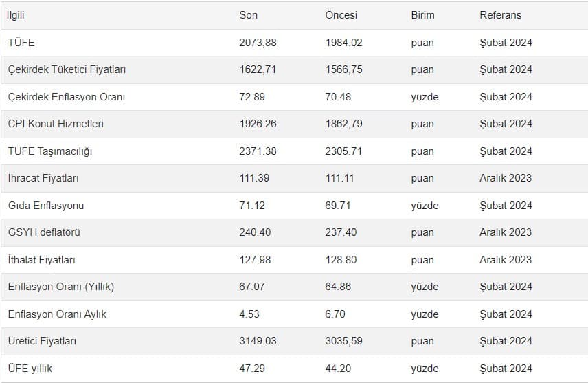Select Çekirdek Enflasyon Oranı link

[x=66, y=97]
